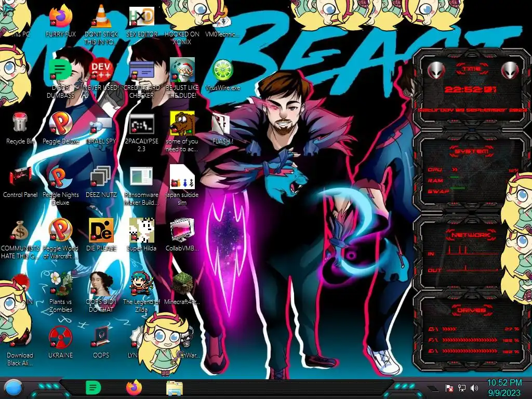Screen dimensions: 532x399
Task: Click the Start orb on taskbar
Action: click(x=13, y=388)
